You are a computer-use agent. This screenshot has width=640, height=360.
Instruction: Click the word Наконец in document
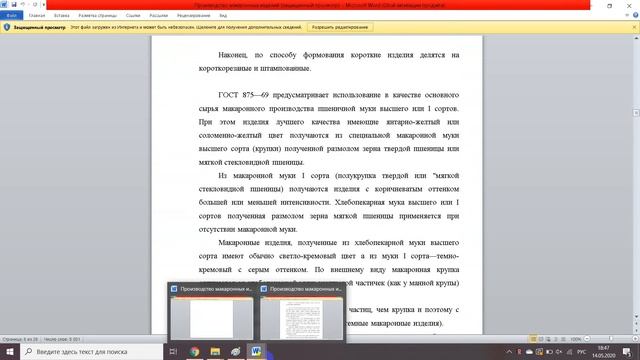(233, 55)
